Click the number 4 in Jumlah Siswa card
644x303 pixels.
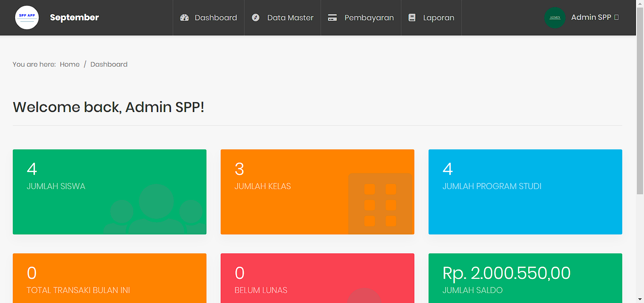[32, 169]
